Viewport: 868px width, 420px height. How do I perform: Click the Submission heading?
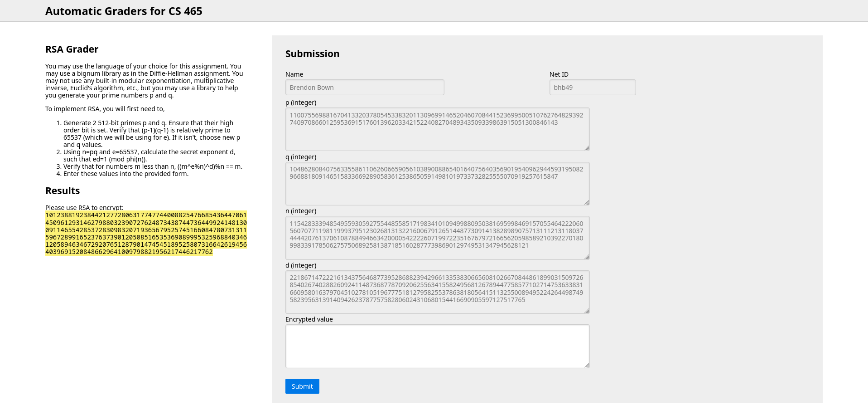[x=312, y=54]
